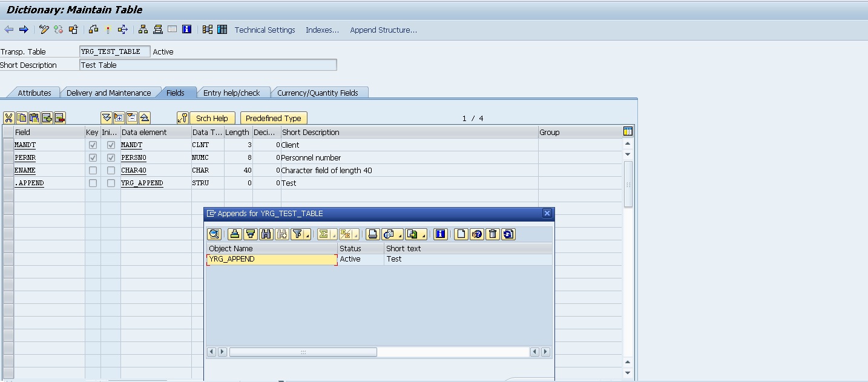Select the Display/Change pencil icon
The image size is (868, 382).
pyautogui.click(x=44, y=30)
